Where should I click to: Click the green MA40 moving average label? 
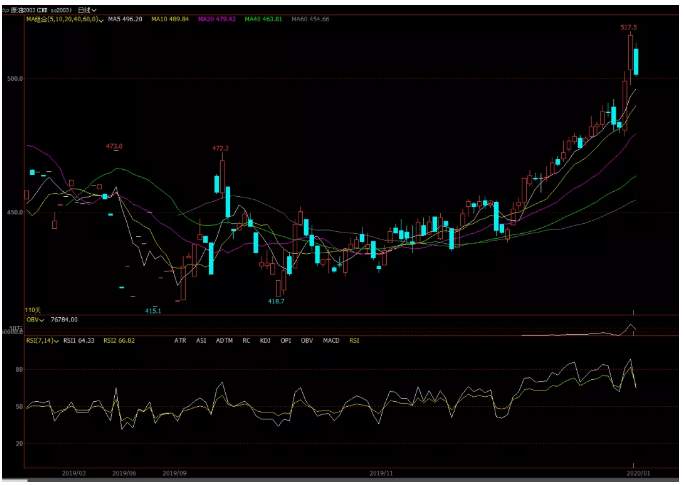[263, 19]
